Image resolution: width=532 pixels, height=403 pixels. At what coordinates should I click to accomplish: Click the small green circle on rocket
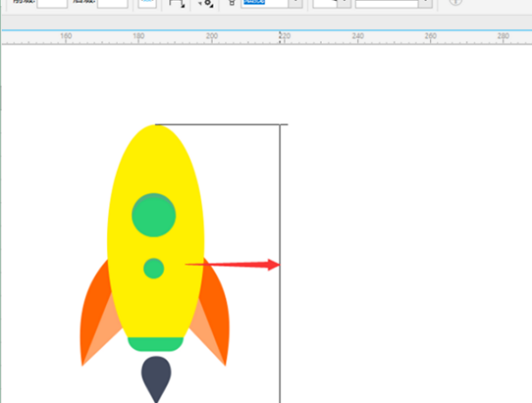point(153,267)
